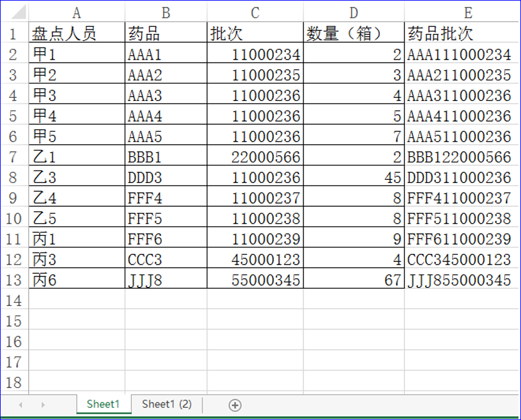The height and width of the screenshot is (420, 521).
Task: Select row 13 header
Action: pyautogui.click(x=13, y=280)
